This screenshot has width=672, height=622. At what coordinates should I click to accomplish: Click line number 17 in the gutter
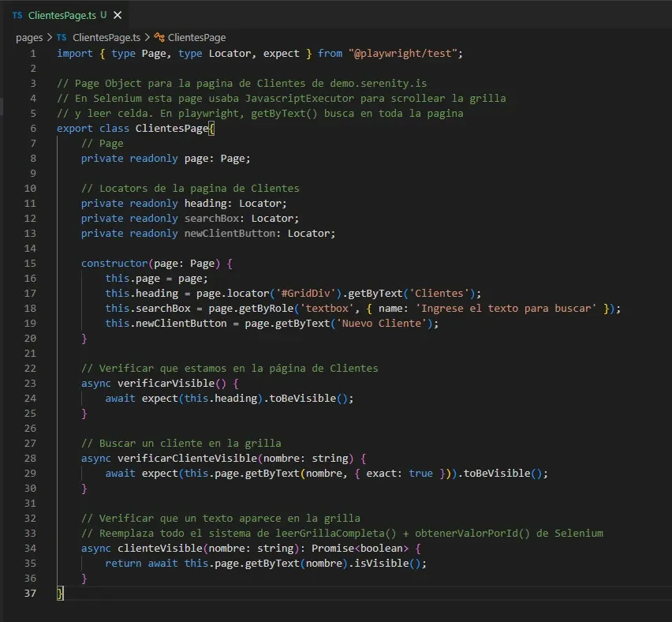point(30,293)
